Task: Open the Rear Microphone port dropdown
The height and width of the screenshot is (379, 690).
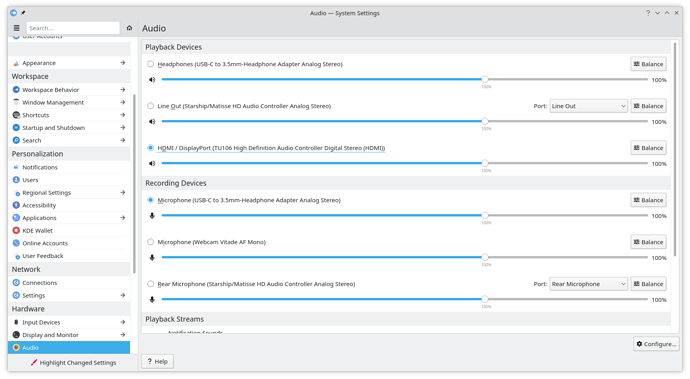Action: tap(588, 284)
